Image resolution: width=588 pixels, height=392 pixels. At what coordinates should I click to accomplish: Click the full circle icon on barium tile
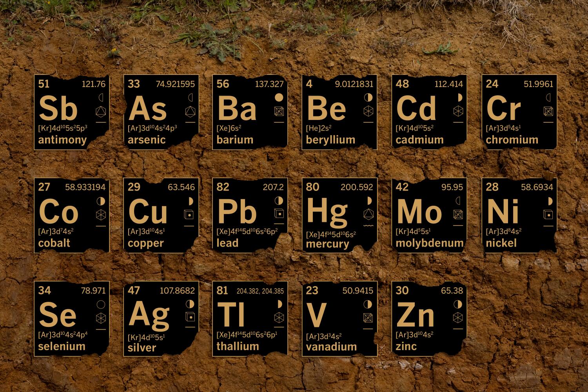(279, 97)
